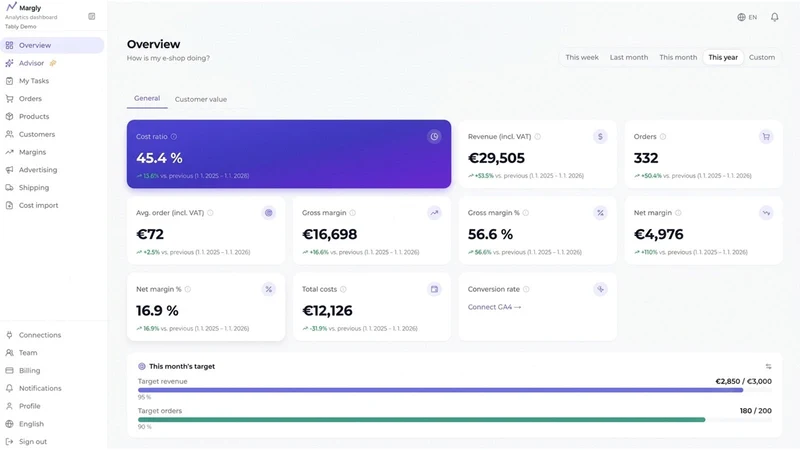Show info tooltip next to Revenue (incl. VAT)
Screen dimensions: 800x450
[x=538, y=137]
